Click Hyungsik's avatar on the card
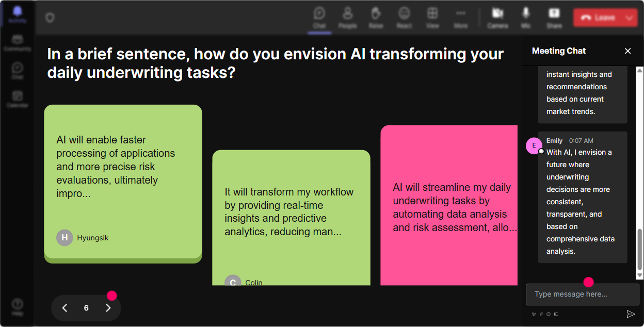Image resolution: width=644 pixels, height=327 pixels. tap(65, 238)
